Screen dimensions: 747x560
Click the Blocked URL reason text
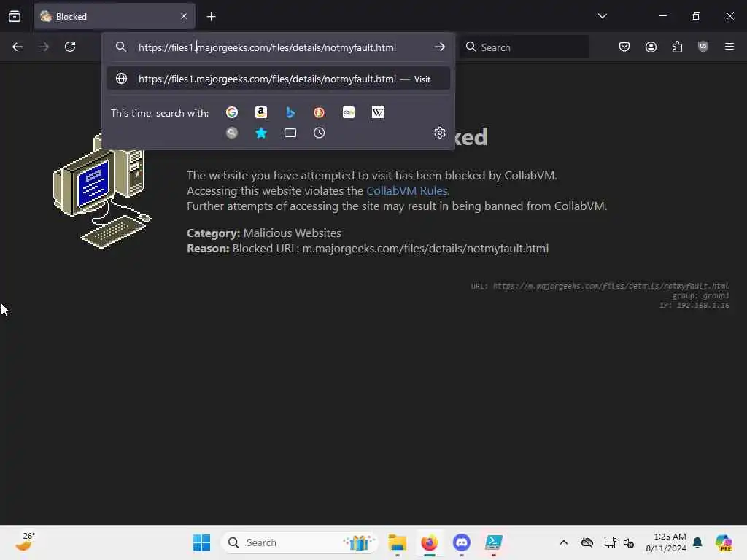click(368, 248)
